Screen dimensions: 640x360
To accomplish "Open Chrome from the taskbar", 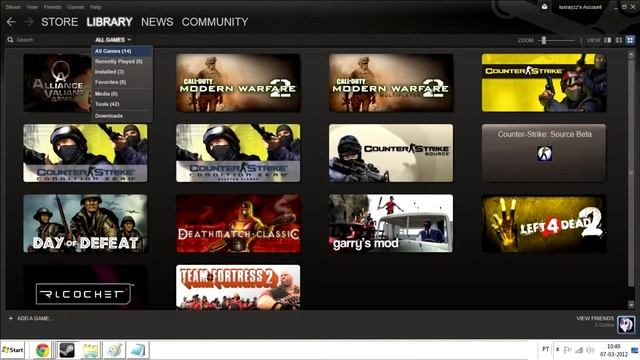I will tap(42, 350).
